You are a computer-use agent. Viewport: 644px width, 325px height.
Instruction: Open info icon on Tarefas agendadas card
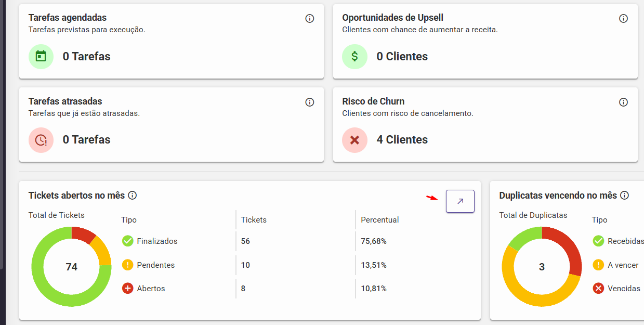[310, 19]
